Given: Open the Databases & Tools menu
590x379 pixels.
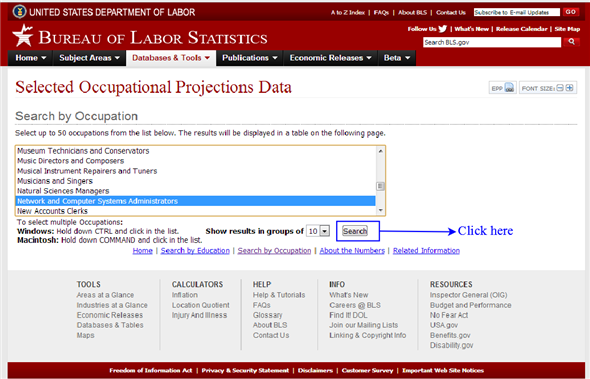Looking at the screenshot, I should click(171, 58).
